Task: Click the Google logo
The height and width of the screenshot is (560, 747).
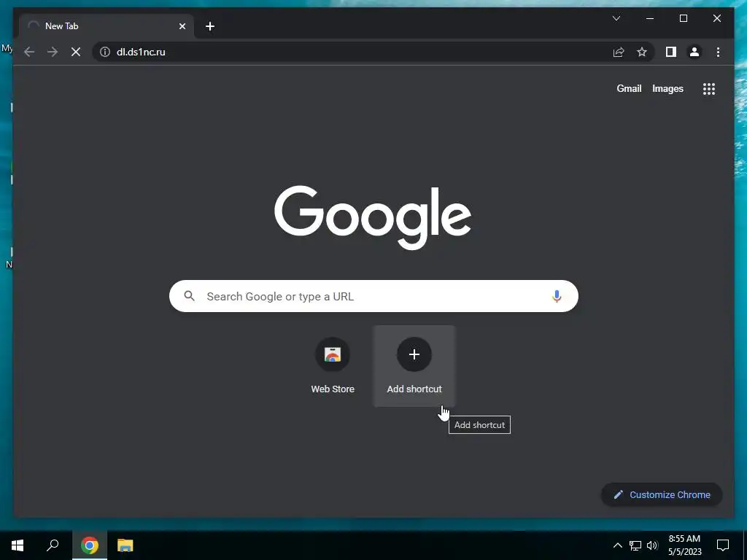Action: pos(373,217)
